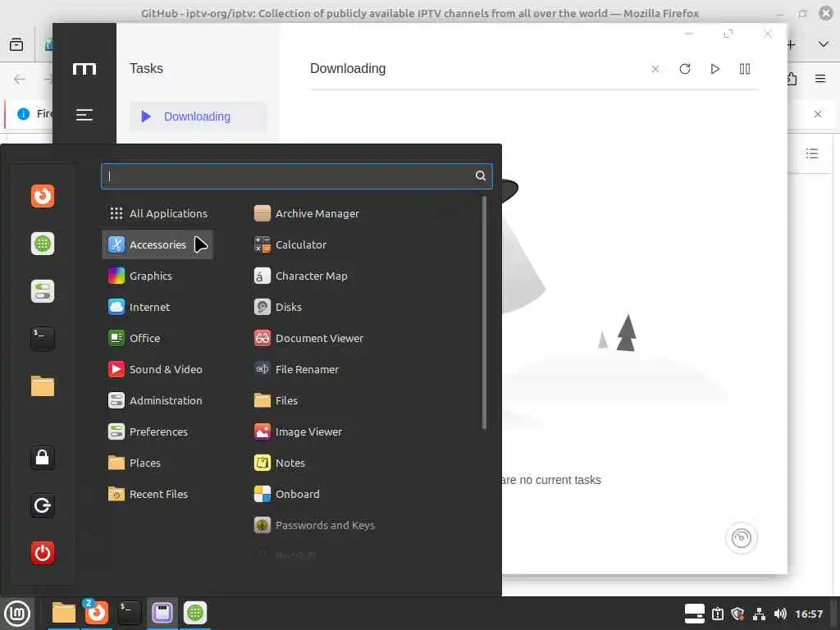Launch Terminal from the menu favorites sidebar

coord(43,339)
